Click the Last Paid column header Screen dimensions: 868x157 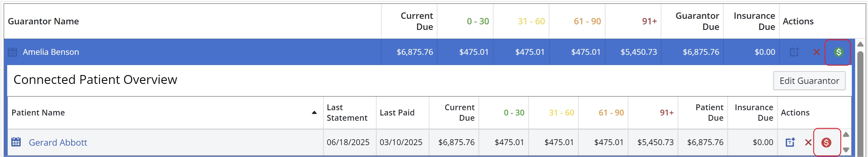tap(397, 112)
